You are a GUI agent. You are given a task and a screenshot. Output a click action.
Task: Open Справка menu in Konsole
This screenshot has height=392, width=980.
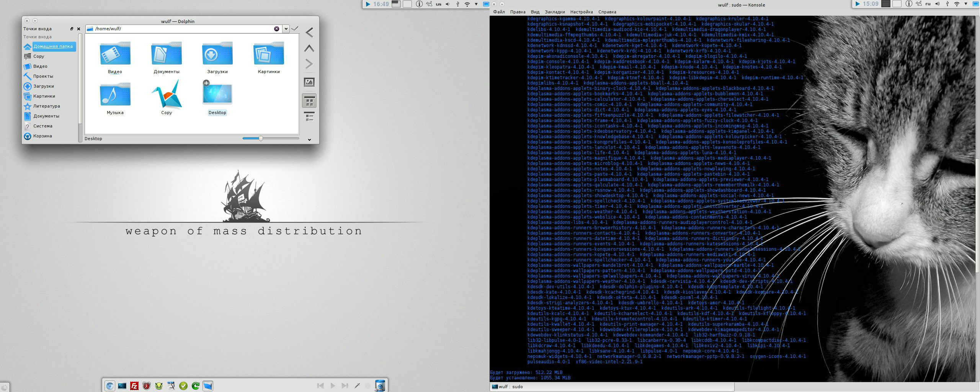tap(607, 12)
